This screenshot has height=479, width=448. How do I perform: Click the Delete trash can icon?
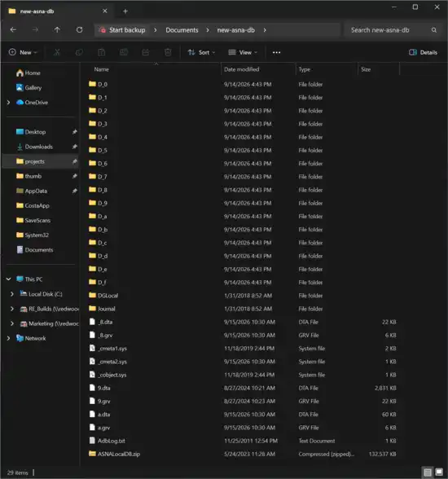[168, 52]
